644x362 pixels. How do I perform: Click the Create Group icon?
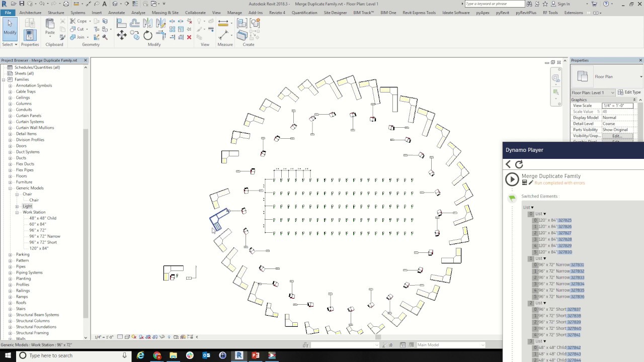click(x=255, y=23)
